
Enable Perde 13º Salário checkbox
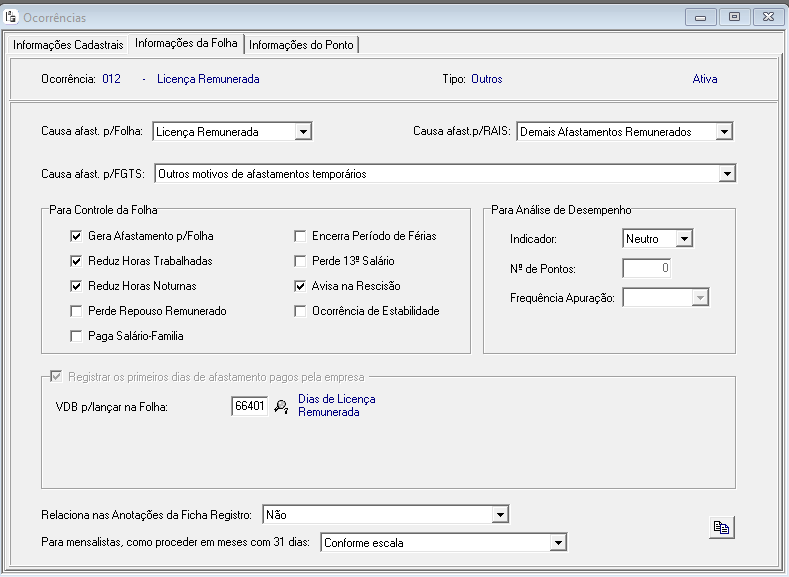300,261
